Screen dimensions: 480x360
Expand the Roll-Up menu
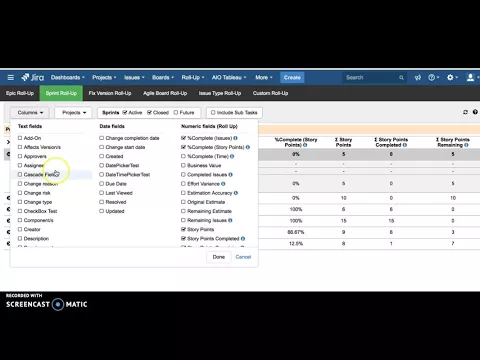[193, 78]
